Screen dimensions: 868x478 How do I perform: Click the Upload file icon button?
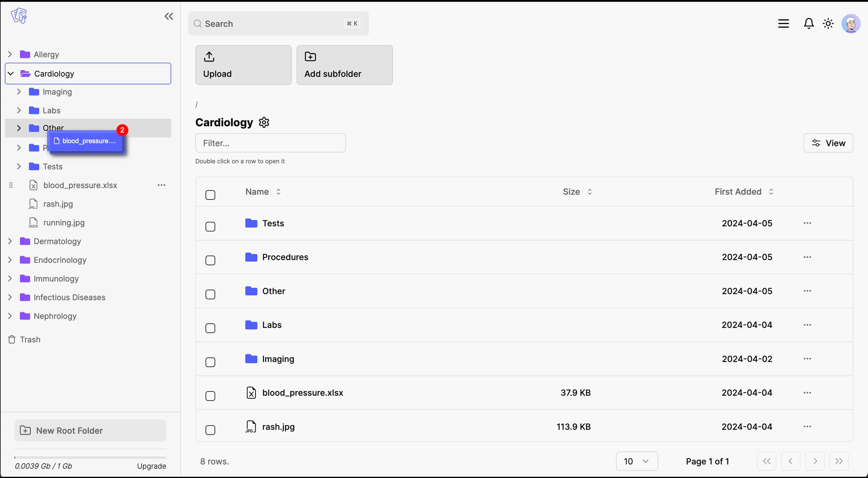tap(209, 57)
